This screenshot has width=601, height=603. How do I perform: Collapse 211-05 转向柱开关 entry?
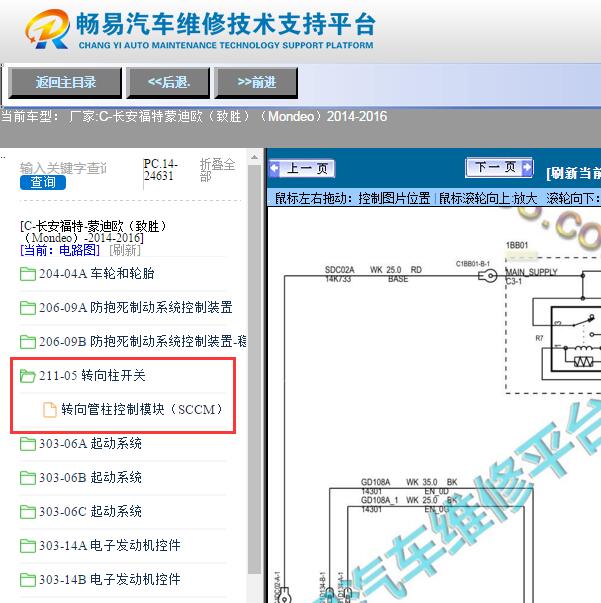[92, 375]
